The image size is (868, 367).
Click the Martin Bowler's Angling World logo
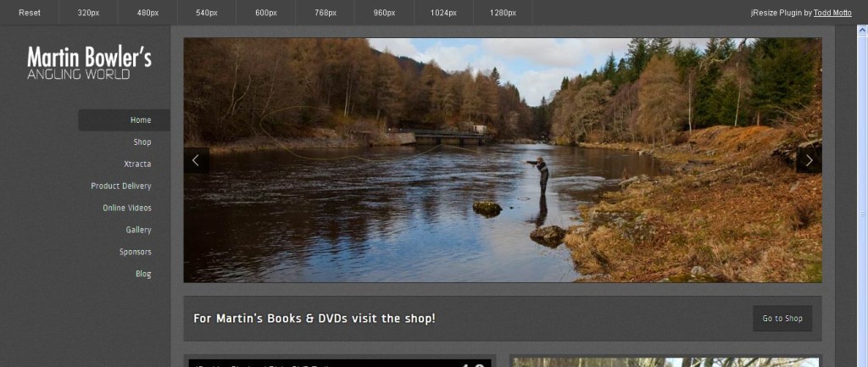[x=89, y=64]
